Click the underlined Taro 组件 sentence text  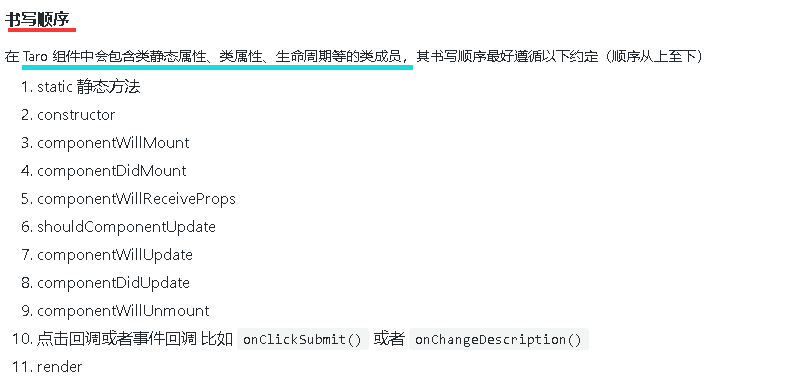pyautogui.click(x=217, y=56)
